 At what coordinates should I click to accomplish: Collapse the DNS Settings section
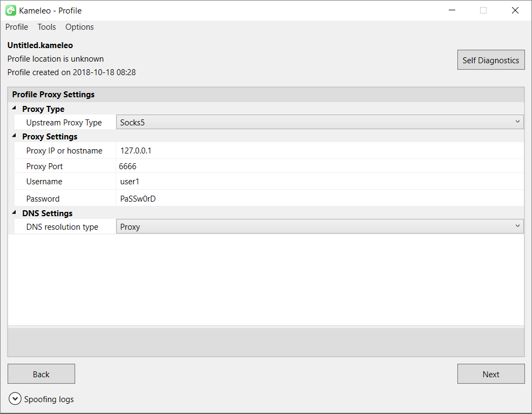coord(14,212)
